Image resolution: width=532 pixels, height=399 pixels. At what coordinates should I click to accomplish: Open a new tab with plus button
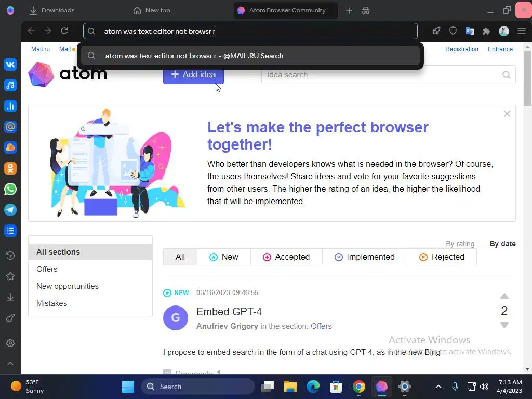[x=349, y=10]
